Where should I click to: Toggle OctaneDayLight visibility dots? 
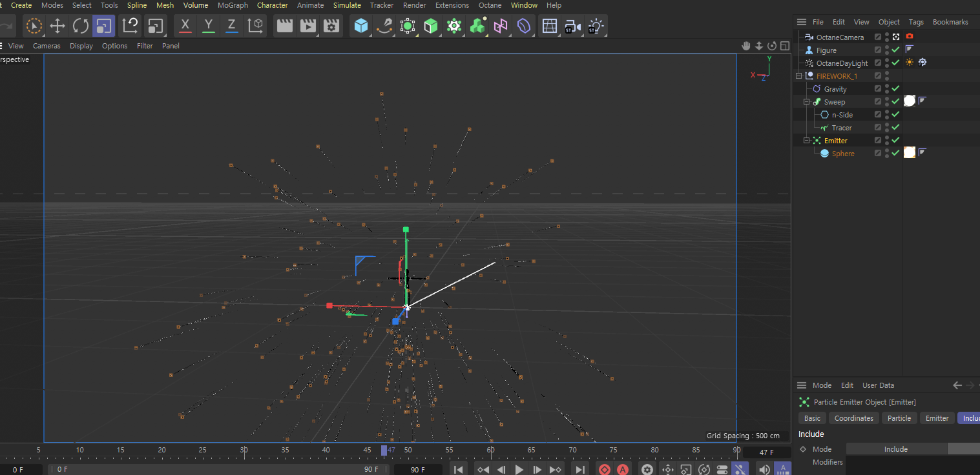(887, 63)
